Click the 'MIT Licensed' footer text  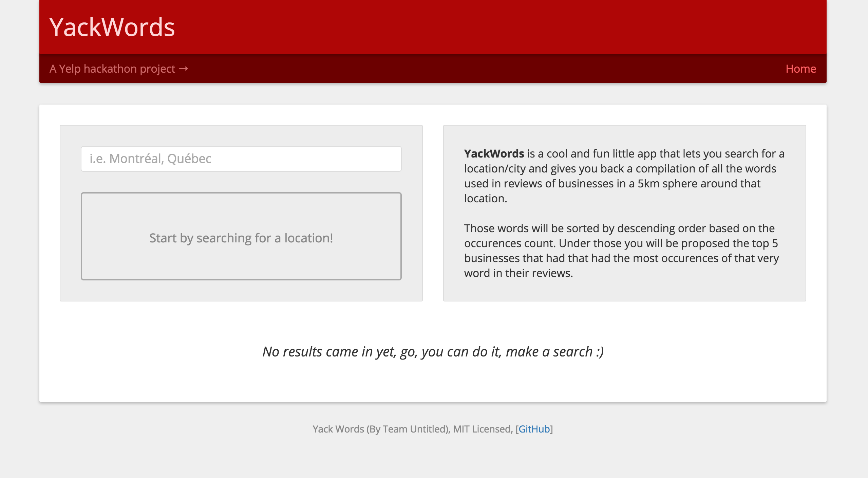[482, 429]
